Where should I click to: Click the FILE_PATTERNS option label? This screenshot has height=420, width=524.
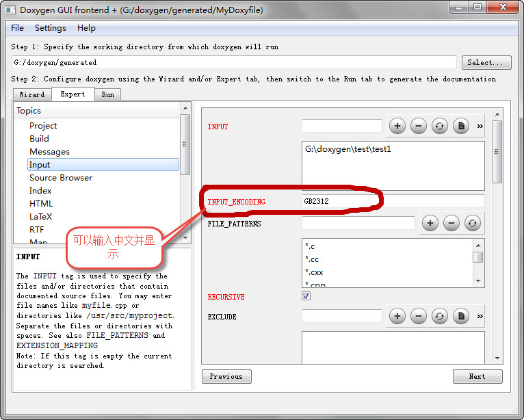[234, 224]
